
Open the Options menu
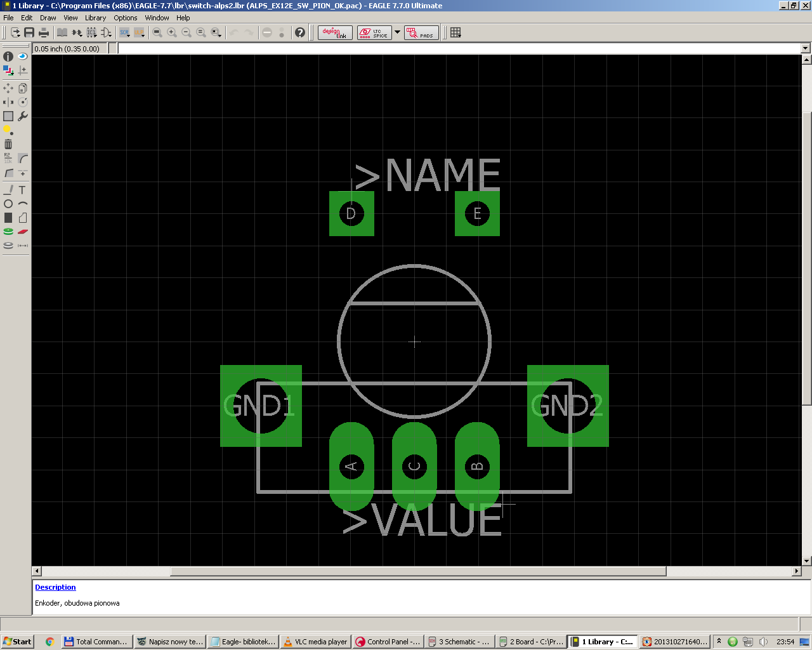(126, 18)
